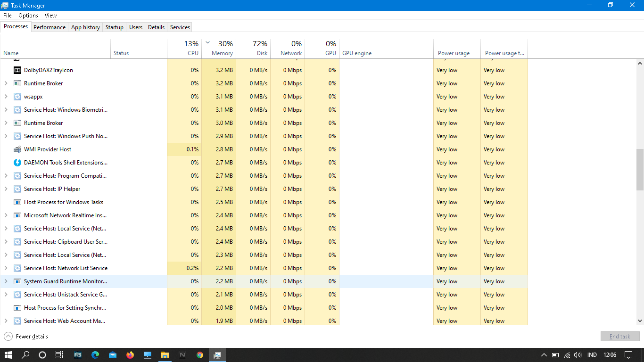The width and height of the screenshot is (644, 362).
Task: Open taskbar Search magnifier
Action: (26, 355)
